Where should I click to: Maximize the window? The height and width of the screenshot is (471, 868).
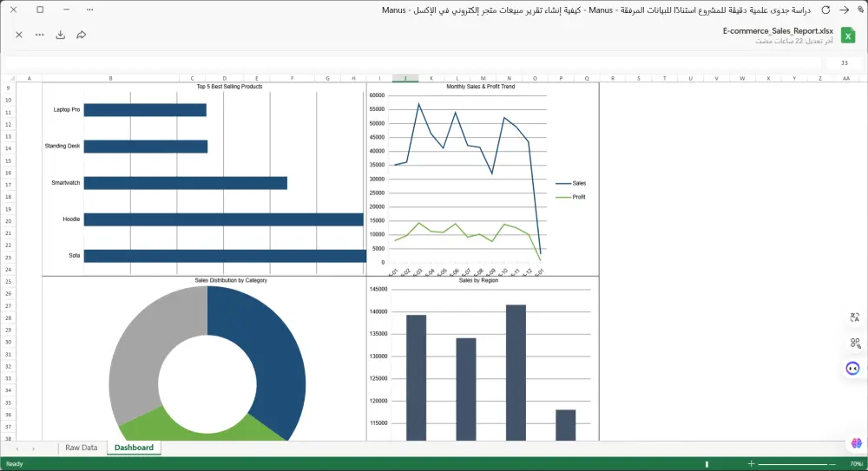click(x=40, y=10)
